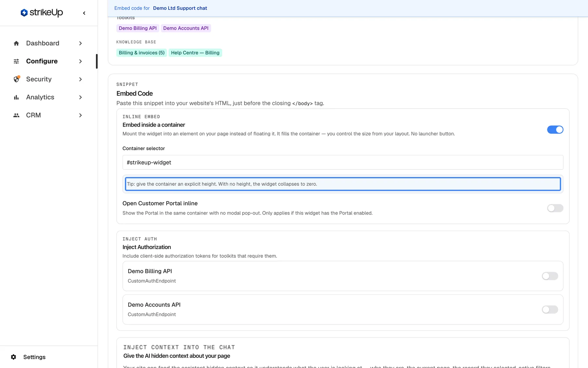Screen dimensions: 588x368
Task: Click the Demo Accounts API toolkit tag
Action: (186, 28)
